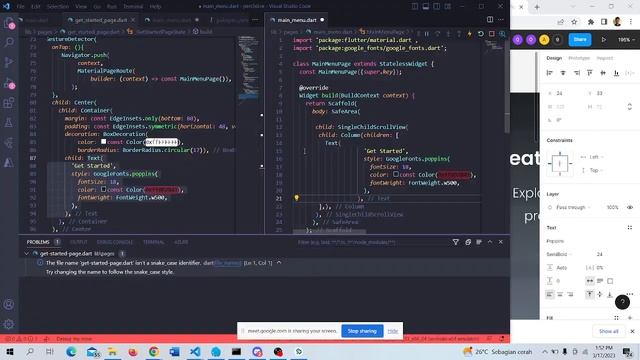Open the Explorer view in VS Code activity bar

click(9, 24)
